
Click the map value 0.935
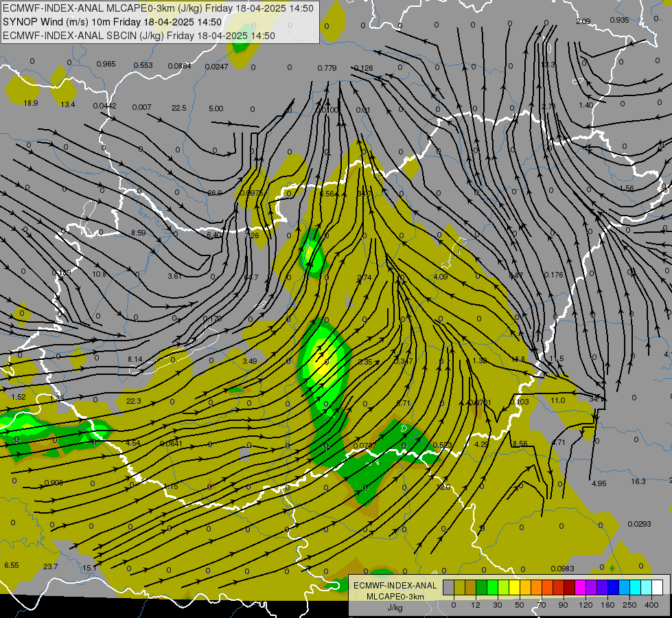pyautogui.click(x=619, y=20)
